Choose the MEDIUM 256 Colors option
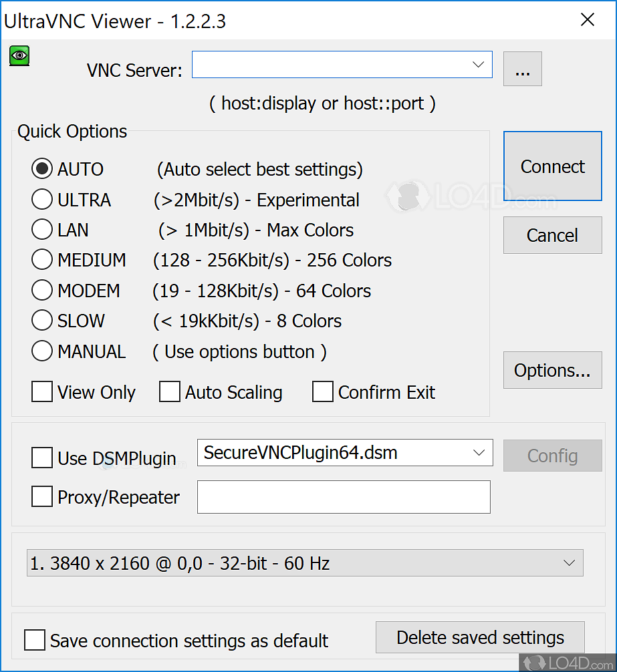The width and height of the screenshot is (617, 672). 42,260
